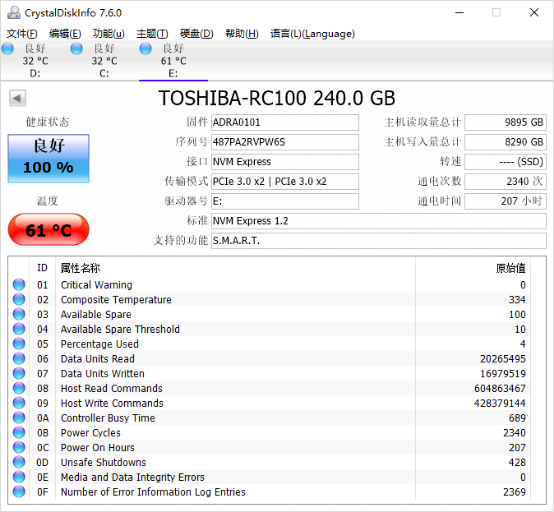Click the standard field NVM Express 1.2
The height and width of the screenshot is (512, 554).
[379, 221]
